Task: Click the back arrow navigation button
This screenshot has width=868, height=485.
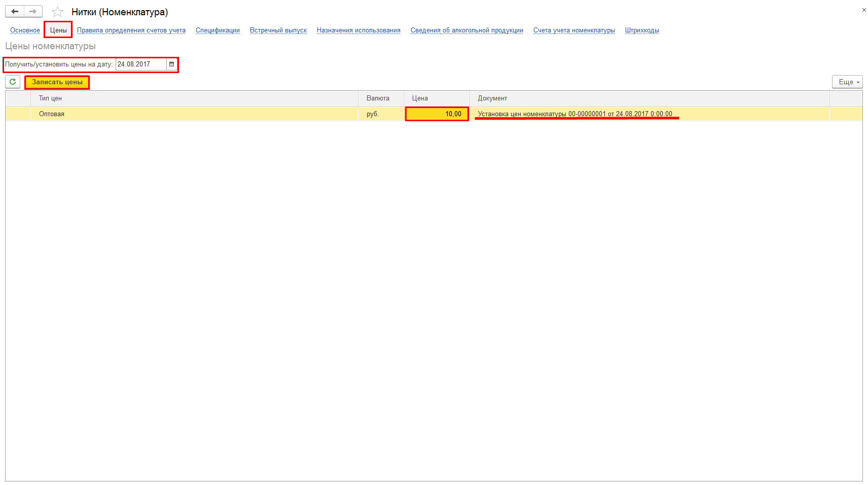Action: [x=15, y=11]
